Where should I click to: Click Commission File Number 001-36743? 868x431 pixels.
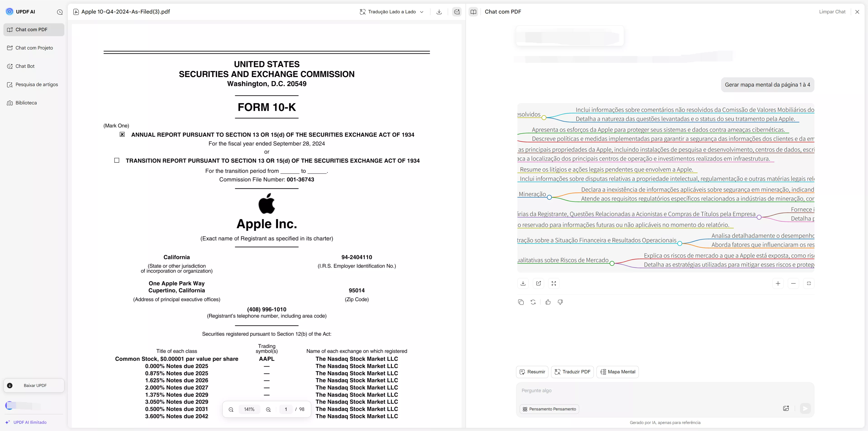pos(267,180)
